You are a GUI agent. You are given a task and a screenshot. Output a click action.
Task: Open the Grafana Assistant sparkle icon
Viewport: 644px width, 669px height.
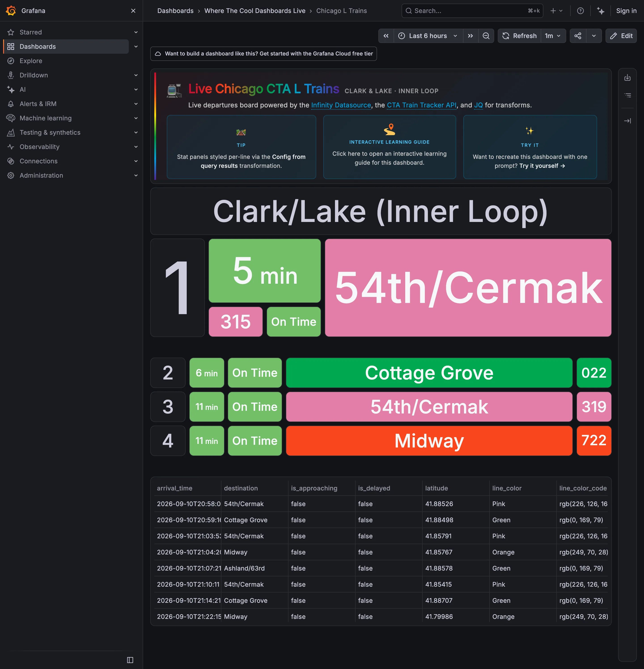coord(601,11)
